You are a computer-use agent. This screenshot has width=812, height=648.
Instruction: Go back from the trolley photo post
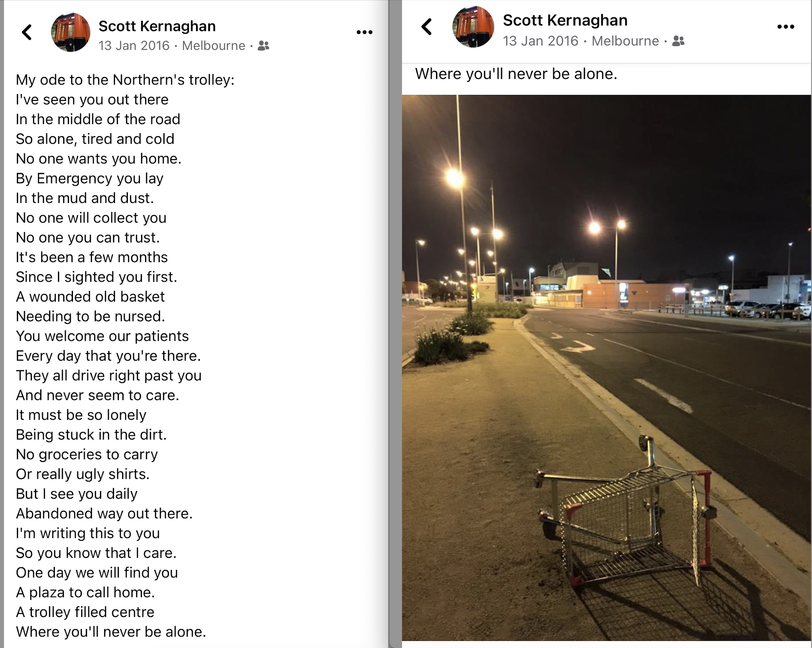click(427, 27)
